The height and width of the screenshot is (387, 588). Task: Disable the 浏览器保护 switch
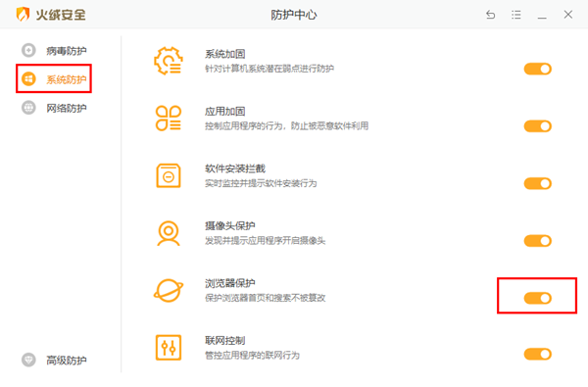tap(538, 298)
